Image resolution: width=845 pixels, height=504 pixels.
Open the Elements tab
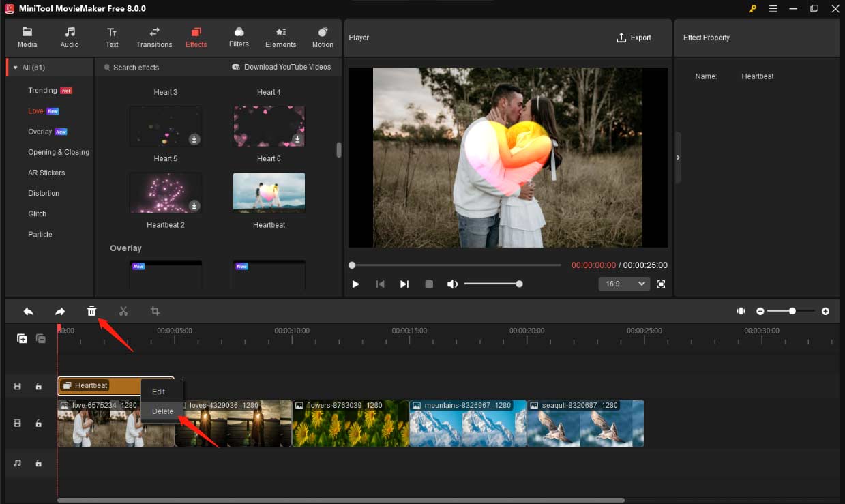[281, 38]
